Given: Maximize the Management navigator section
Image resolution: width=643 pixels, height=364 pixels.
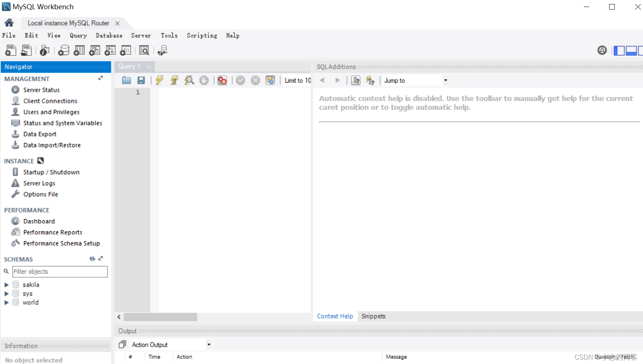Looking at the screenshot, I should 100,78.
